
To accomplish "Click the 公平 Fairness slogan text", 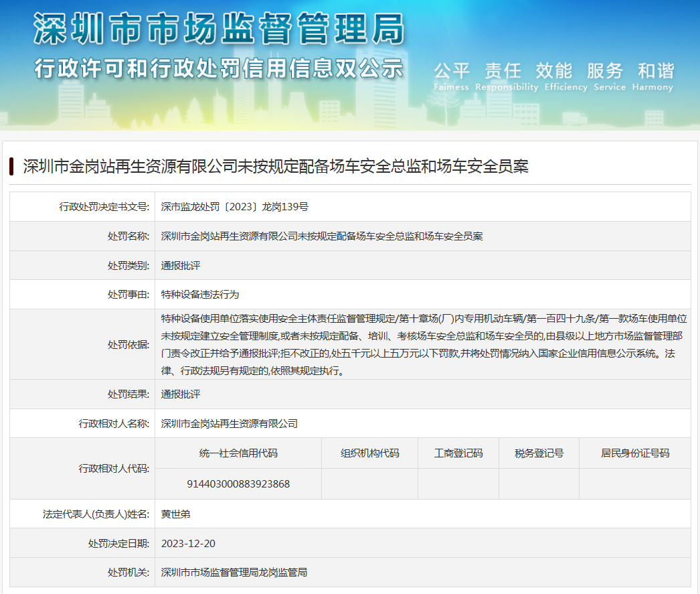I will (x=451, y=77).
